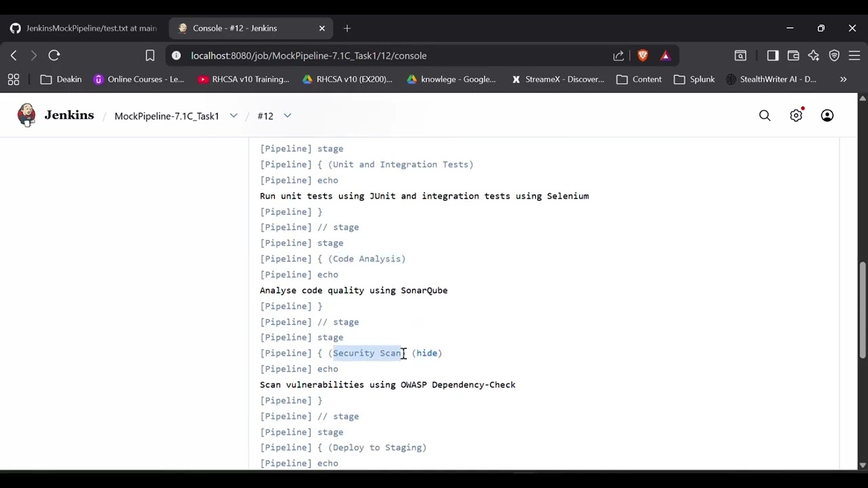Open Brave VPN shield icon
868x488 pixels.
pos(834,56)
